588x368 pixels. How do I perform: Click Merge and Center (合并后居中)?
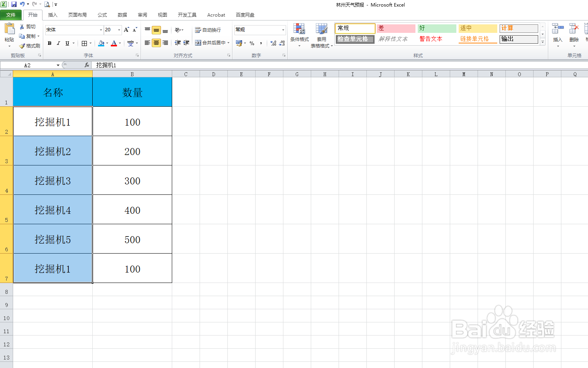coord(210,43)
